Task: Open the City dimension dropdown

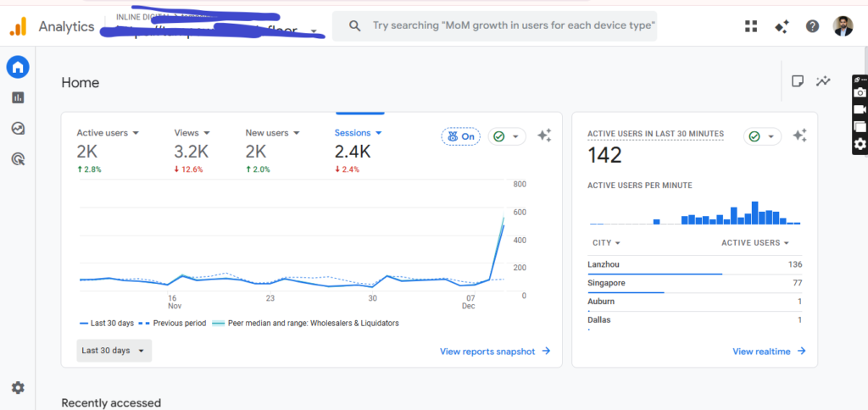Action: point(606,243)
